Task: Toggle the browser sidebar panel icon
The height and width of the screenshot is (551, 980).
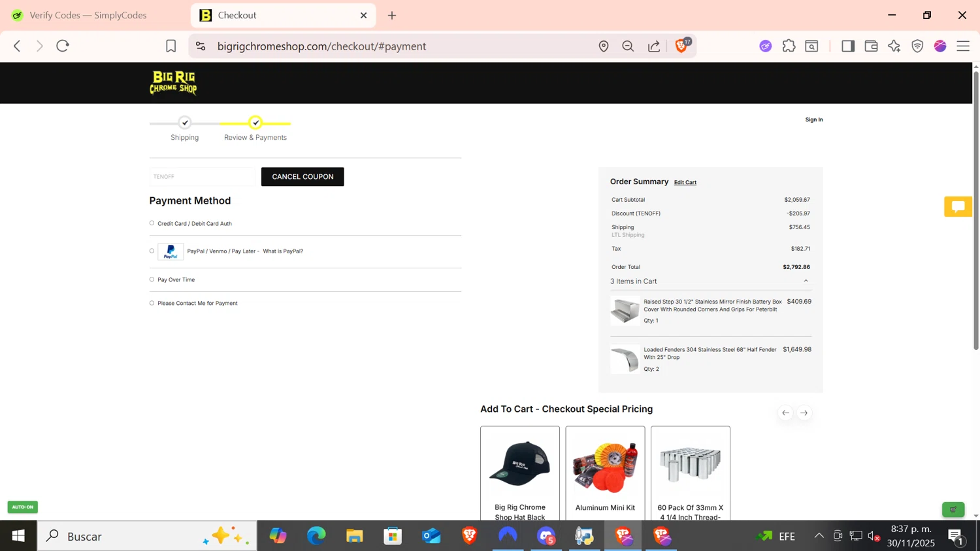Action: click(x=848, y=46)
